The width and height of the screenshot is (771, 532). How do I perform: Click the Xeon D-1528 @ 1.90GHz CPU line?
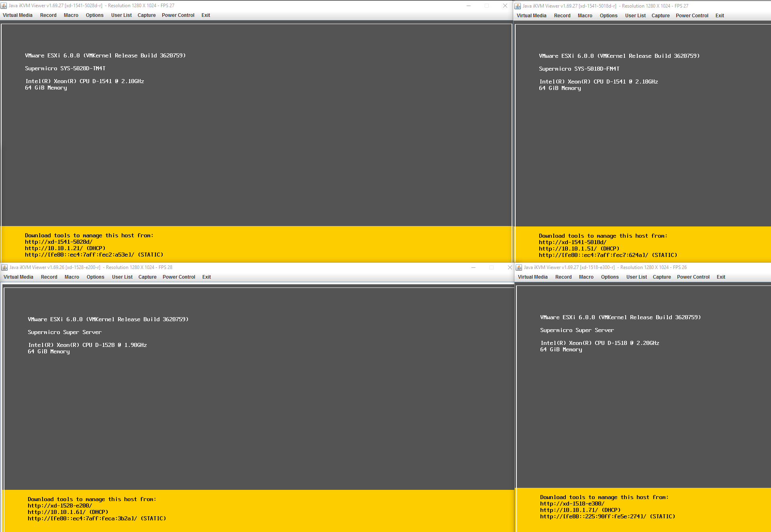(x=87, y=345)
